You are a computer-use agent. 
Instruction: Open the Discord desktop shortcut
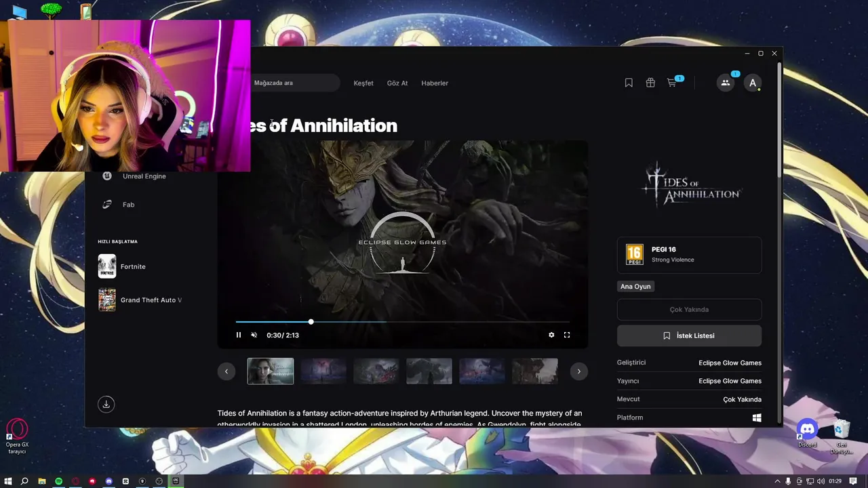click(807, 434)
